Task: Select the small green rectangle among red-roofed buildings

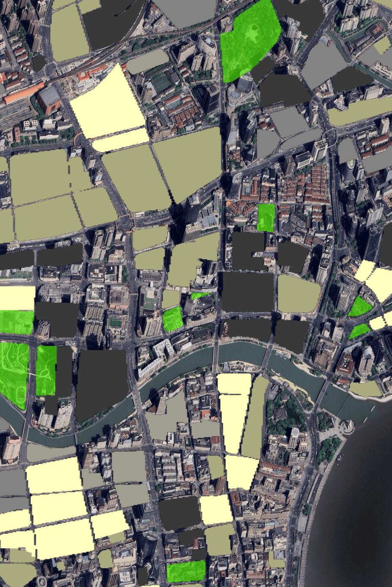Action: coord(266,217)
